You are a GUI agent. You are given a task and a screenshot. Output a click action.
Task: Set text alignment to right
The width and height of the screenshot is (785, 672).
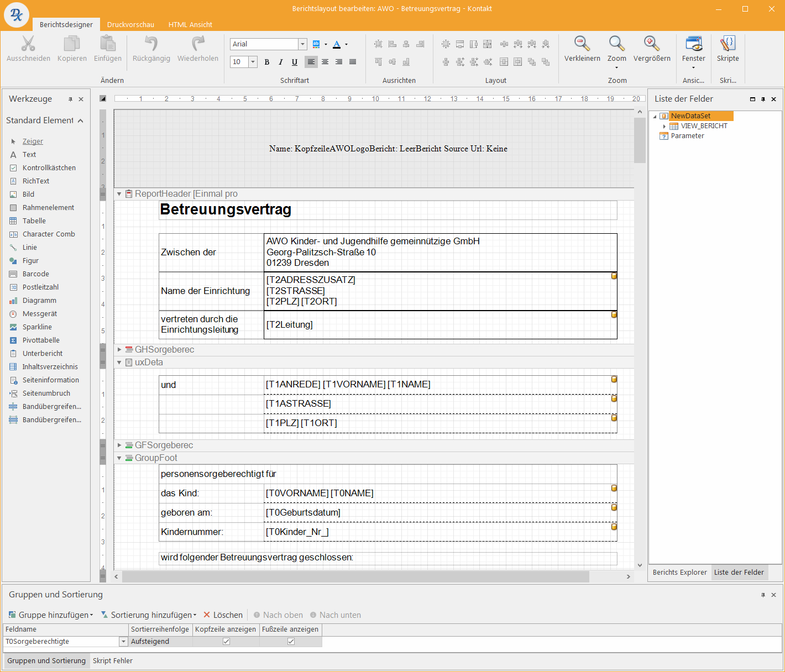[339, 62]
